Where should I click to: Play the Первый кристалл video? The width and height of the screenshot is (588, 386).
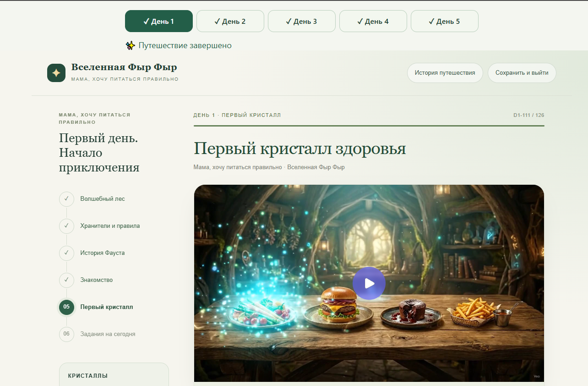tap(369, 283)
